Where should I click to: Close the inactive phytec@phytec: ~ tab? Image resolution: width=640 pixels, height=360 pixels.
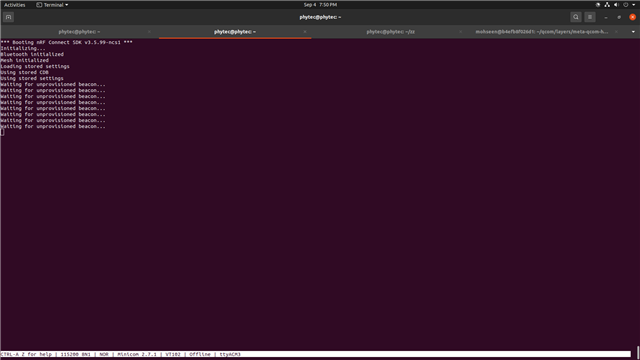pos(149,32)
